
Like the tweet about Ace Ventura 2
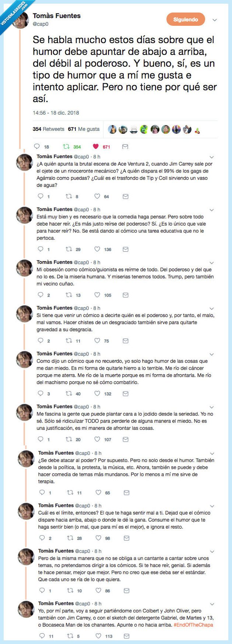97,196
